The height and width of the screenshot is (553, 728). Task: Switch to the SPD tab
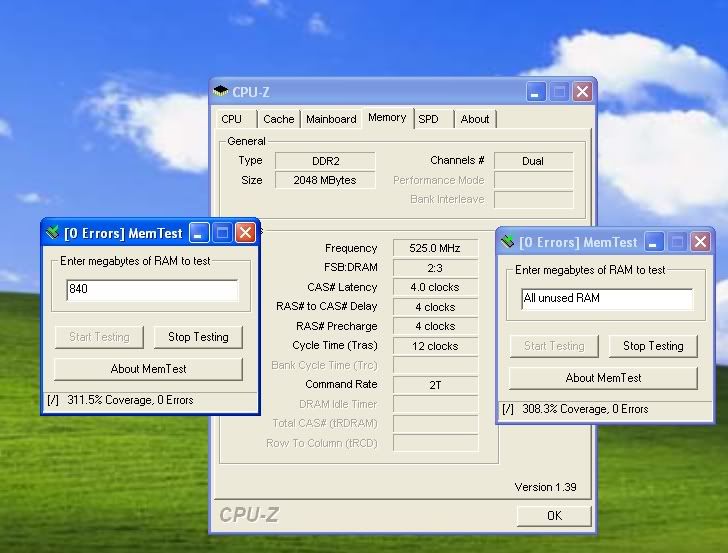point(433,119)
